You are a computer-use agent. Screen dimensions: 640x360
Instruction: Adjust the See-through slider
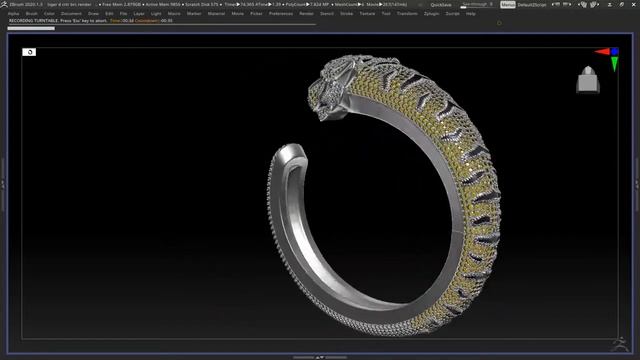pyautogui.click(x=477, y=5)
